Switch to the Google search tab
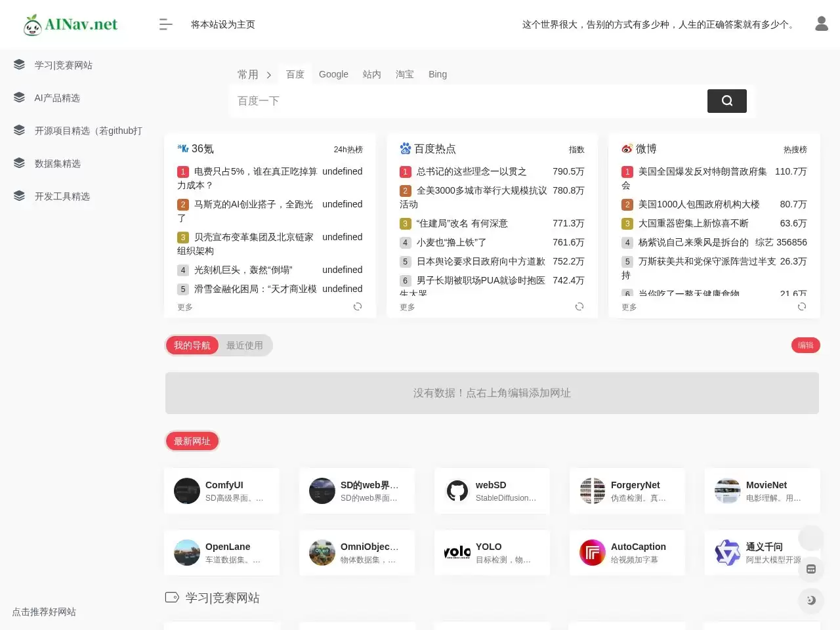The width and height of the screenshot is (840, 630). click(x=333, y=74)
